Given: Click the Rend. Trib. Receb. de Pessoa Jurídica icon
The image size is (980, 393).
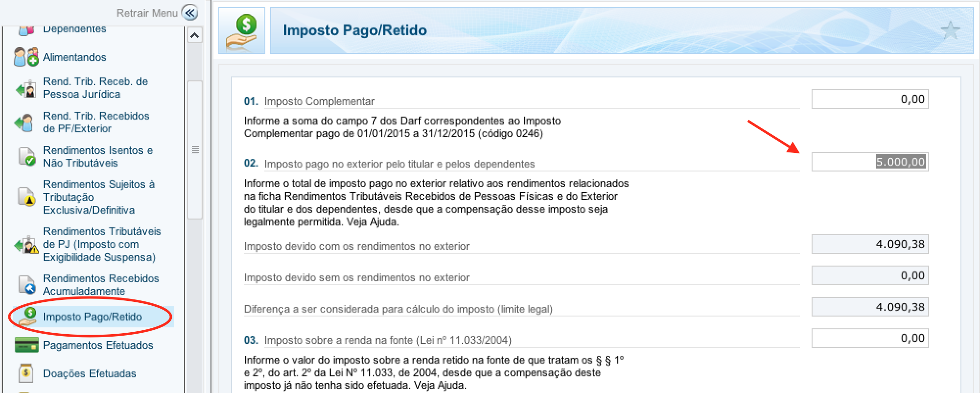Looking at the screenshot, I should pos(26,89).
